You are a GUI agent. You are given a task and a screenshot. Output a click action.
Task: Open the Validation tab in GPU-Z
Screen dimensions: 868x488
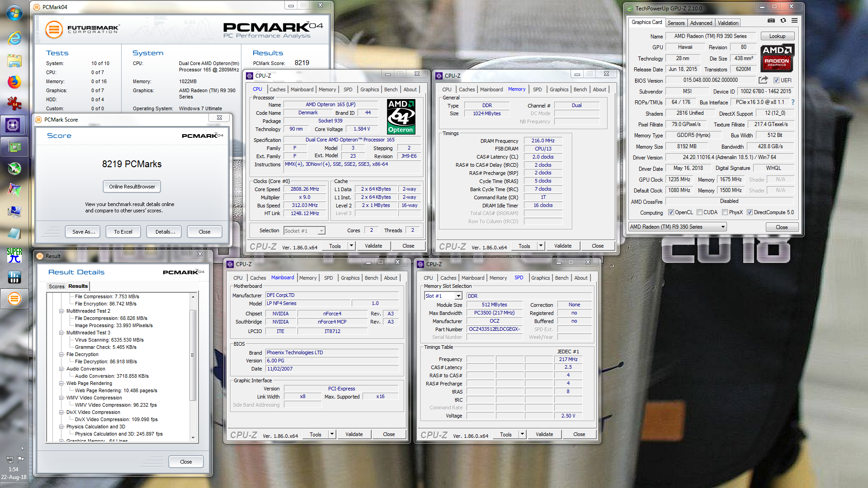(x=728, y=23)
